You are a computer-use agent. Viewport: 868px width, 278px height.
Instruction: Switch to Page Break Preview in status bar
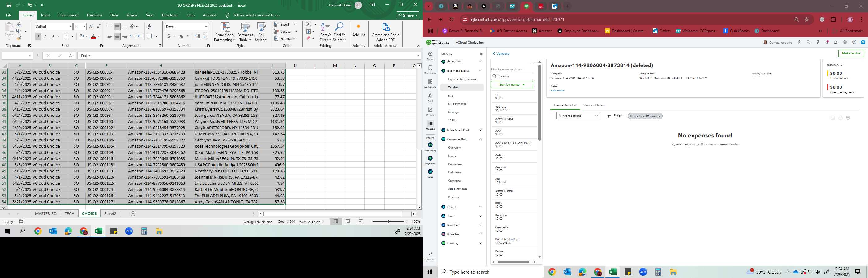361,221
